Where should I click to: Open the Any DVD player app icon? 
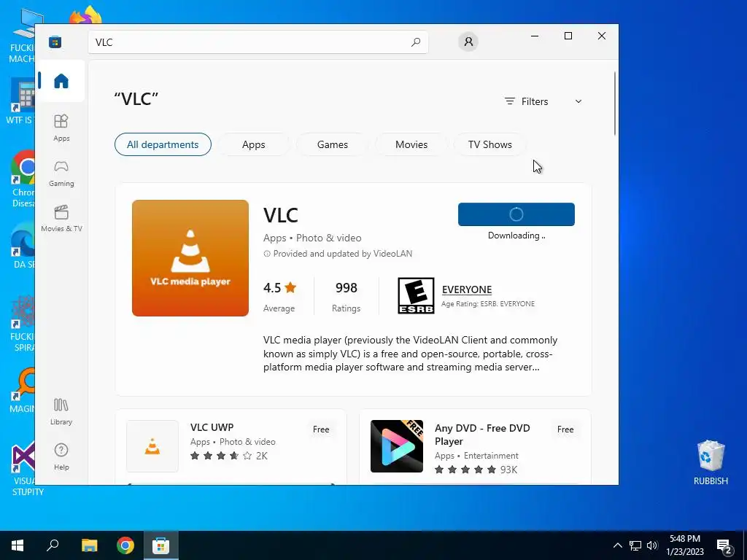pyautogui.click(x=396, y=446)
